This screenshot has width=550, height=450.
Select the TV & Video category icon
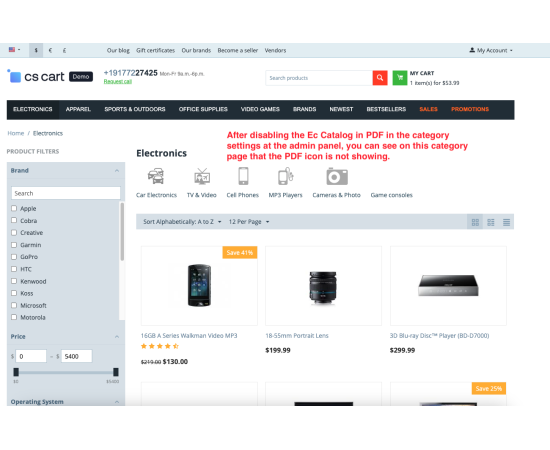click(202, 176)
